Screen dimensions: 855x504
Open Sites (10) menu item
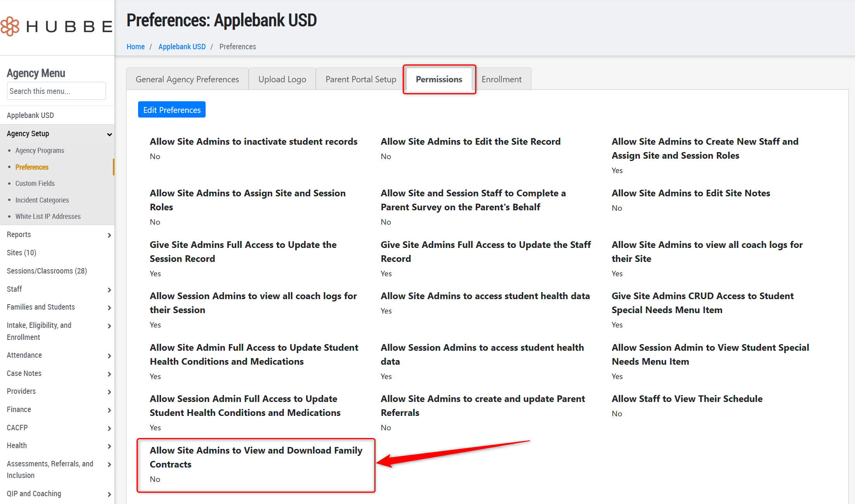coord(21,253)
